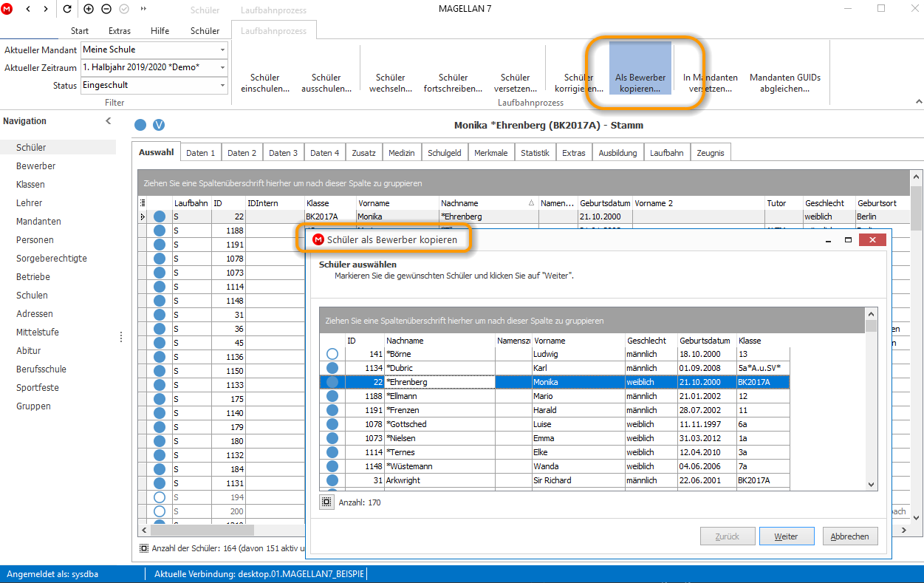Image resolution: width=924 pixels, height=583 pixels.
Task: Select the *Wüstemann row in dialog
Action: (554, 466)
